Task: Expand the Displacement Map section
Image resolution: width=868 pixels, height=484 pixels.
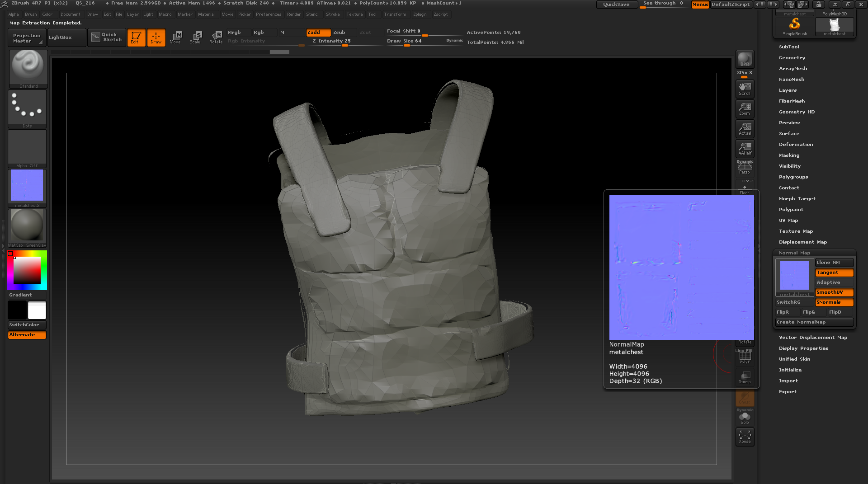Action: 803,242
